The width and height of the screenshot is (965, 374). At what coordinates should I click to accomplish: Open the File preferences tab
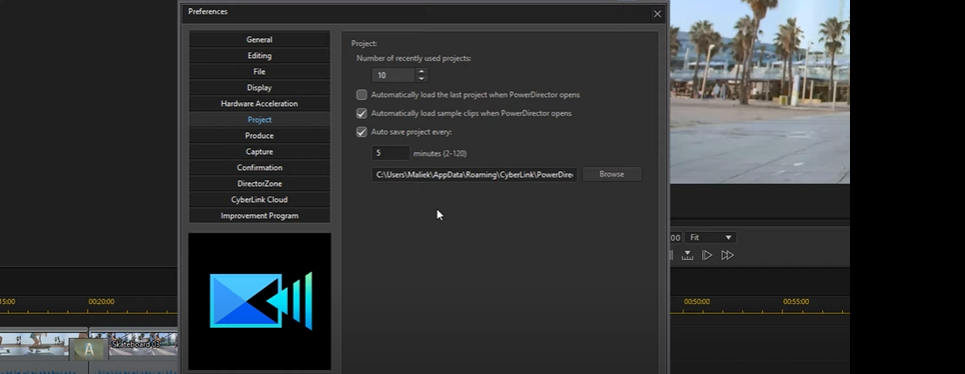(x=259, y=71)
